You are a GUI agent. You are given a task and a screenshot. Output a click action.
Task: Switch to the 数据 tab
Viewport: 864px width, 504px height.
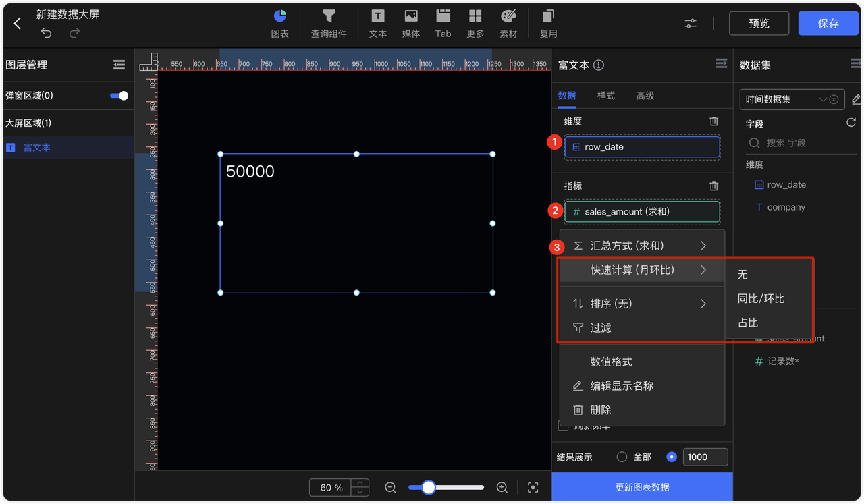click(x=567, y=96)
